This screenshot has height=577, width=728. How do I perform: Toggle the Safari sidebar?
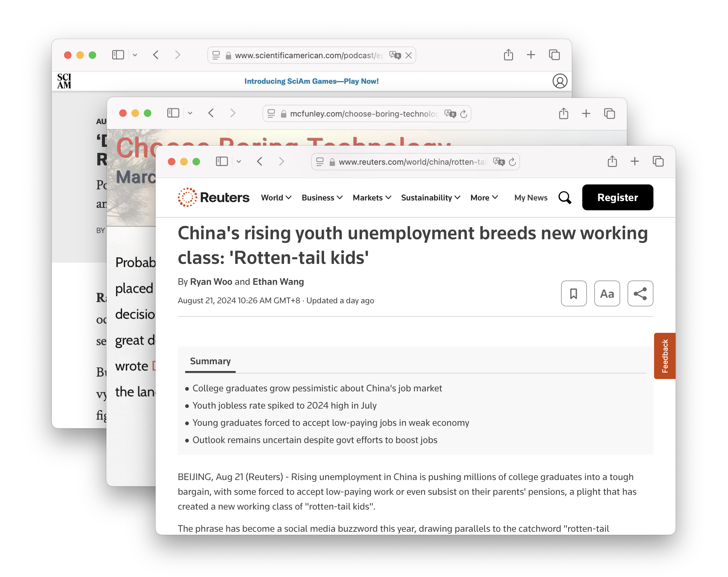click(x=222, y=162)
